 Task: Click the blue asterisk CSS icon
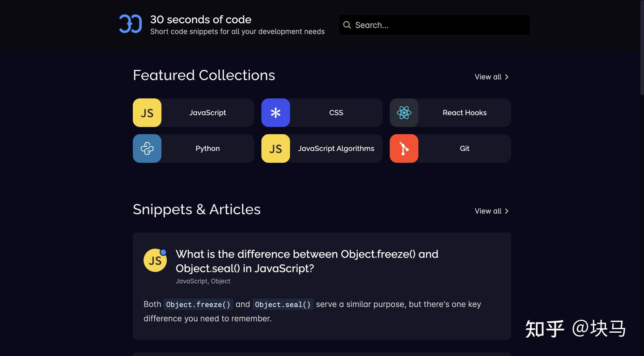tap(275, 113)
